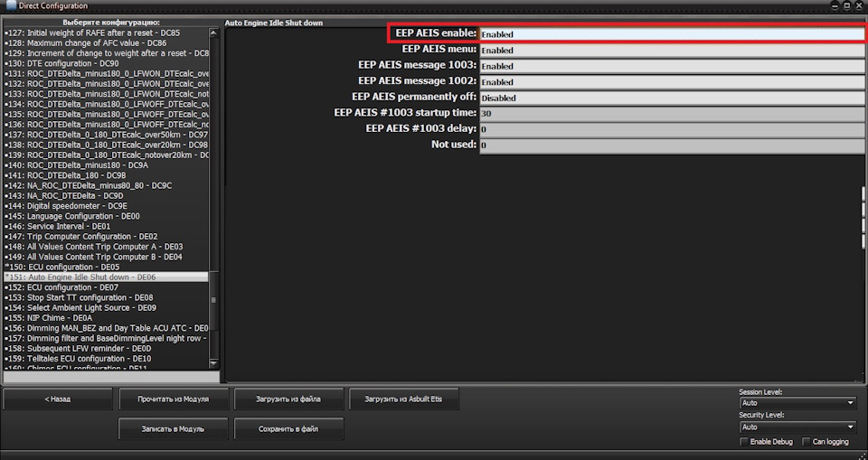Open the Session Level dropdown
Viewport: 868px width, 460px height.
point(797,403)
